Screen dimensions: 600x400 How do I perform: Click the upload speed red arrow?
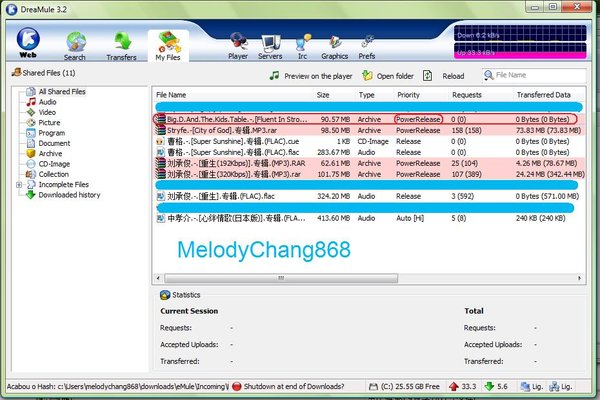[x=454, y=387]
